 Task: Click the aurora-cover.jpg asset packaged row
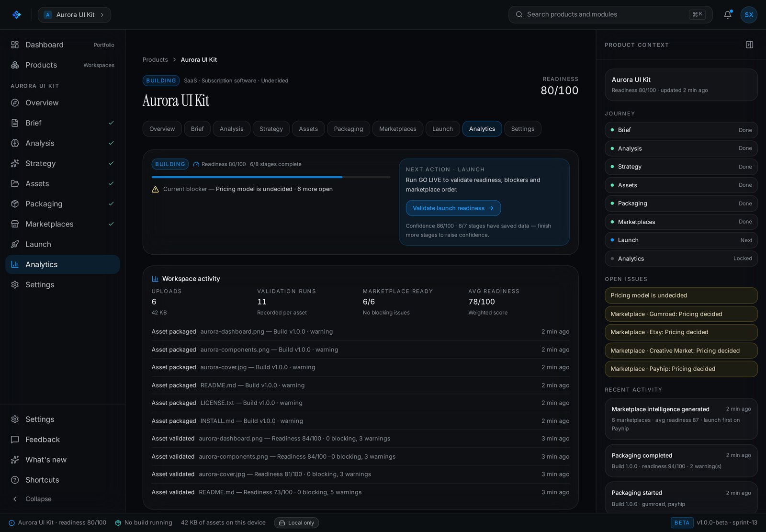[360, 367]
